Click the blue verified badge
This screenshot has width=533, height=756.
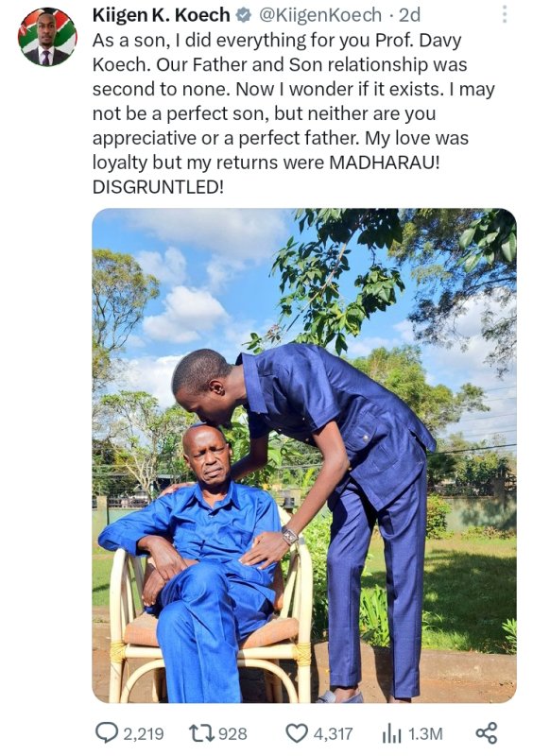[x=245, y=15]
